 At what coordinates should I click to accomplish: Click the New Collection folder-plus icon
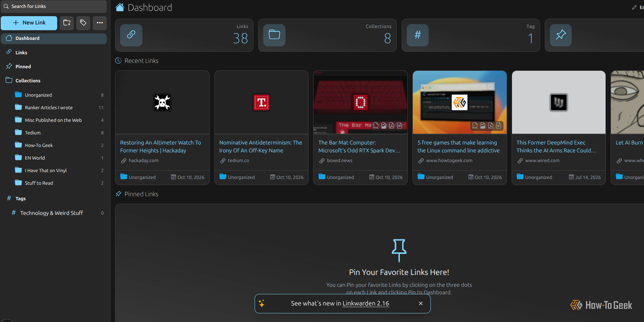[67, 23]
